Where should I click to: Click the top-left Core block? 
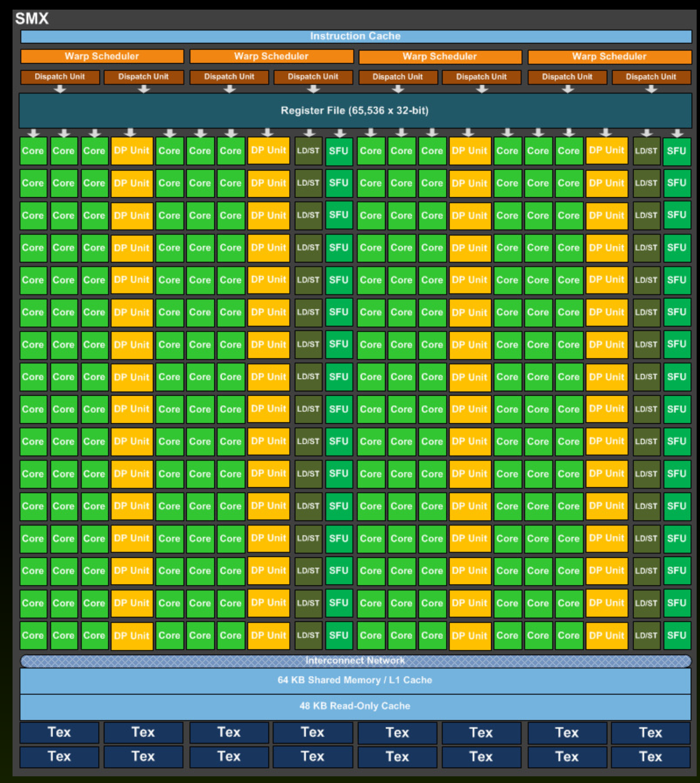point(33,151)
